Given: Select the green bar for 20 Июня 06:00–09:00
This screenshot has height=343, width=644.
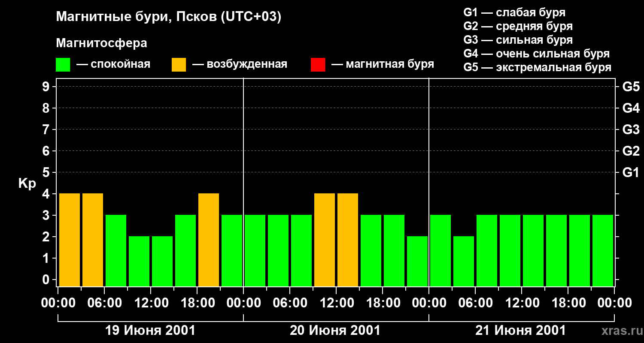Looking at the screenshot, I should (301, 250).
